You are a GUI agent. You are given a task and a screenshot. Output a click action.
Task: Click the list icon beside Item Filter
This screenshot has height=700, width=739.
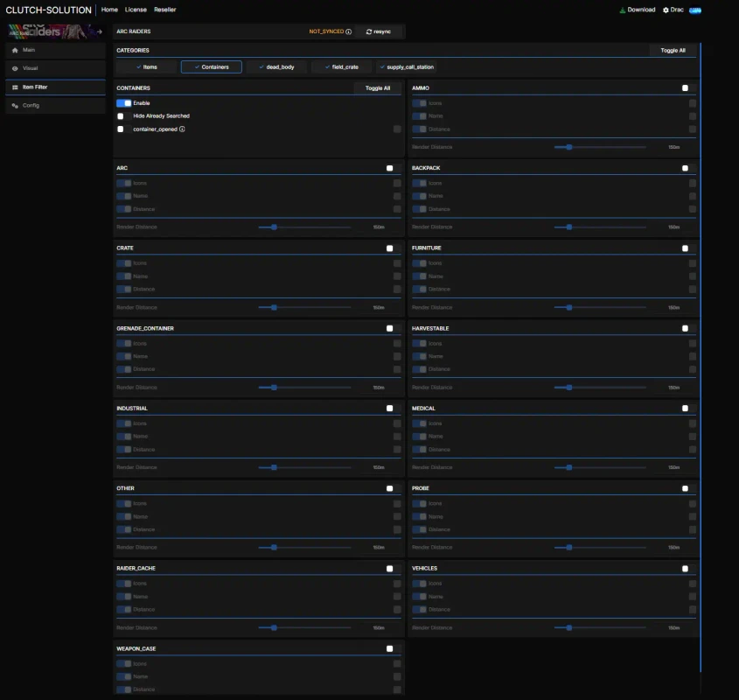click(15, 87)
